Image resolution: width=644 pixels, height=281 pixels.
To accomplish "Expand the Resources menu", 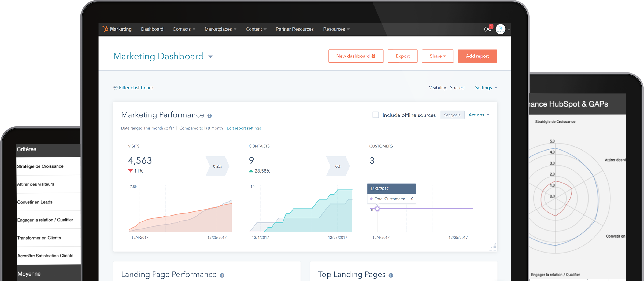I will pos(336,29).
